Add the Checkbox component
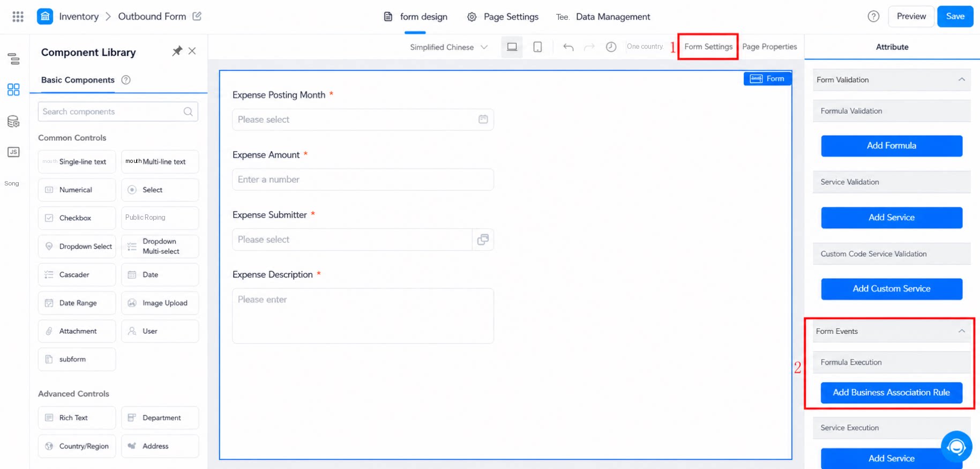 pyautogui.click(x=77, y=218)
